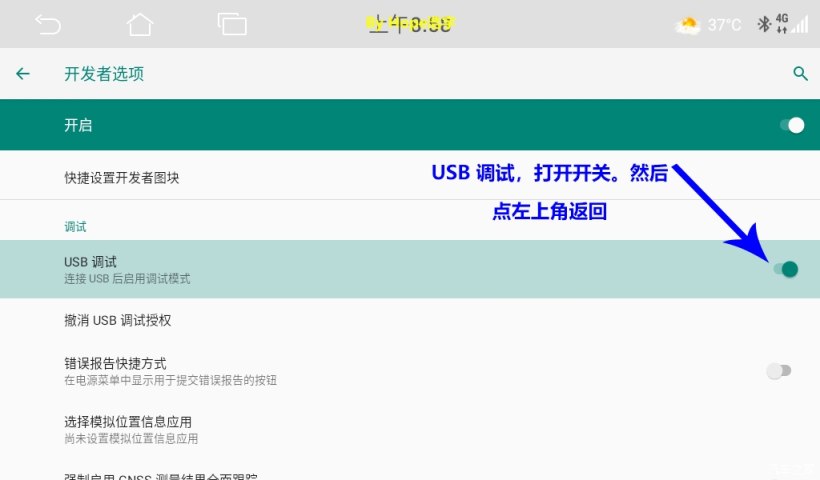Tap the 4G signal indicator

pos(792,24)
